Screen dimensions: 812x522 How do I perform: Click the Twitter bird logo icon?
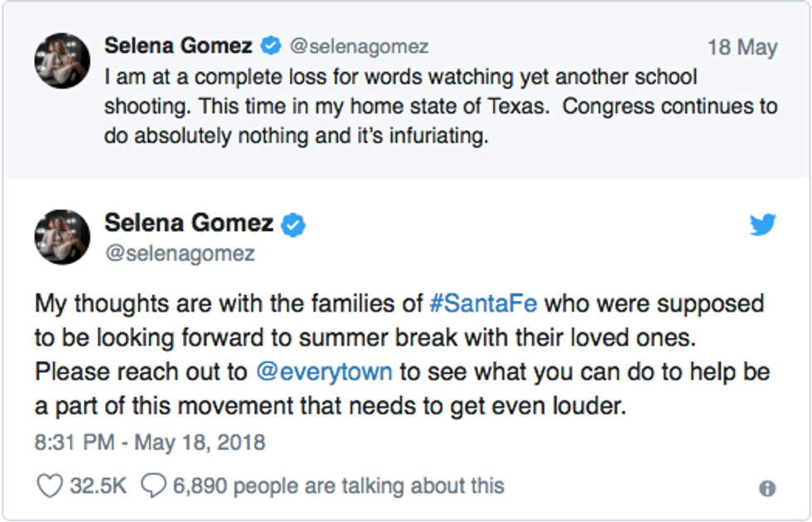click(763, 225)
